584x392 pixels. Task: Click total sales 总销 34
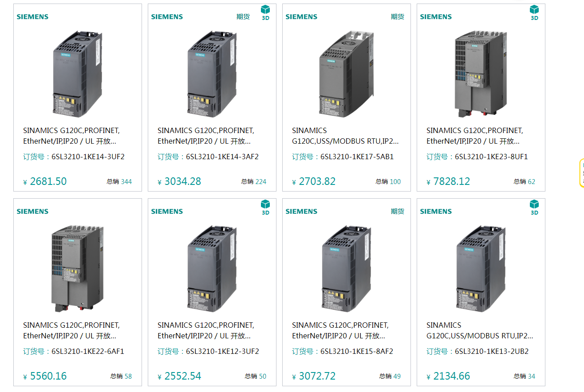[525, 376]
